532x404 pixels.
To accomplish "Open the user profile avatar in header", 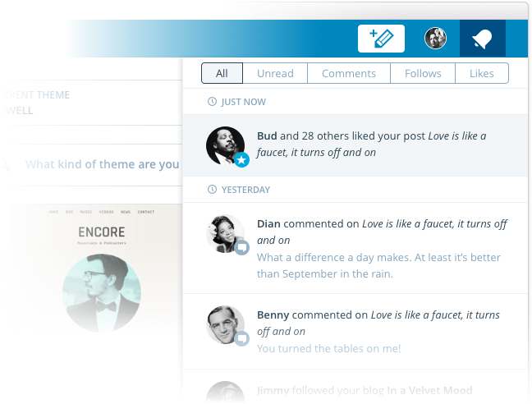I will tap(435, 38).
